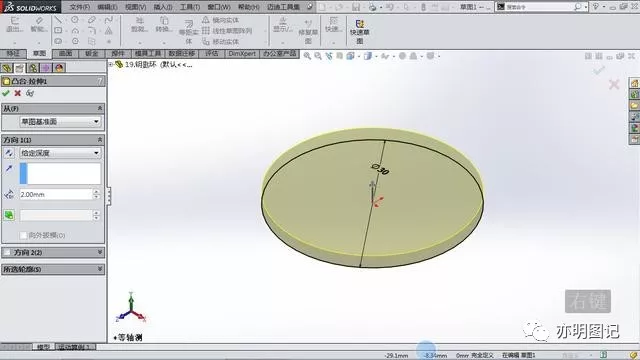Switch to the 模型 bottom tab

coord(43,347)
